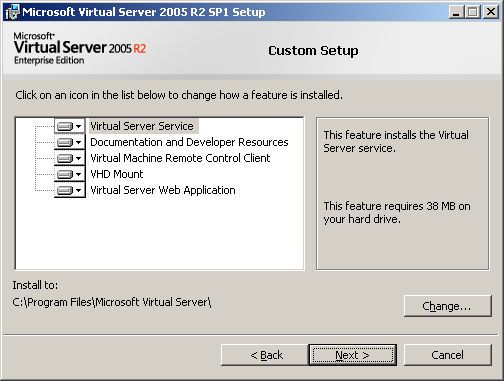This screenshot has width=504, height=381.
Task: Select Virtual Server Web Application label
Action: click(x=163, y=190)
